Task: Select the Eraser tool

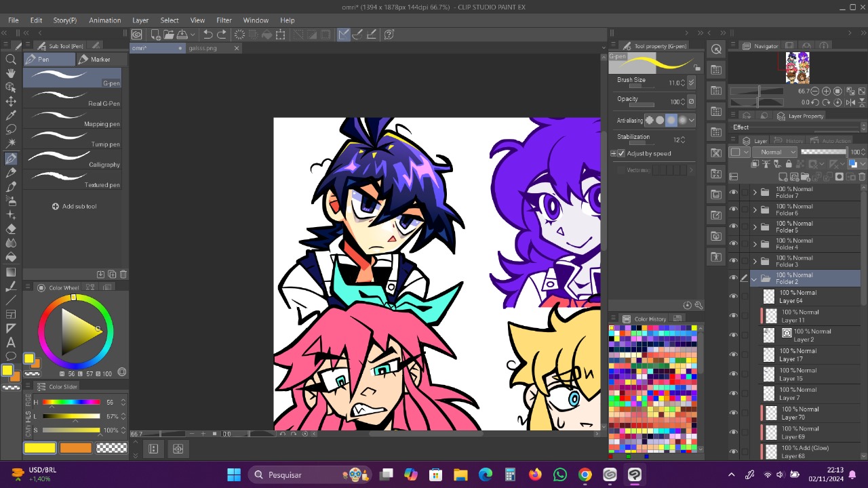Action: (11, 229)
